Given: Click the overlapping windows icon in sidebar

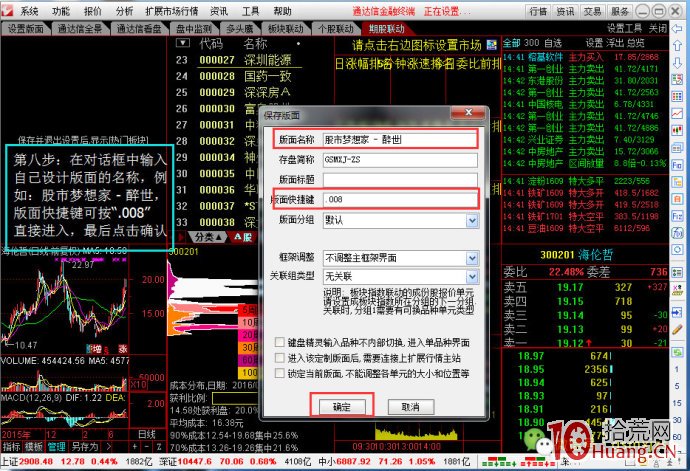Looking at the screenshot, I should (677, 148).
